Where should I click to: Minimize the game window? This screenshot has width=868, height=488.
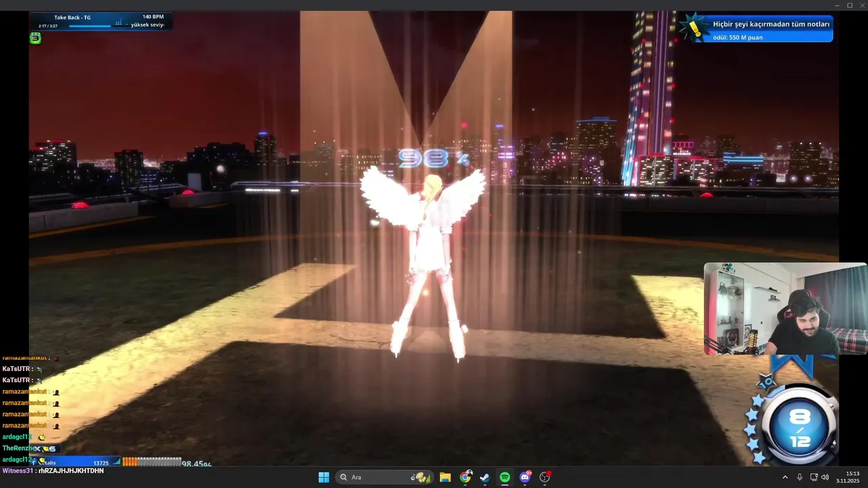click(x=836, y=5)
